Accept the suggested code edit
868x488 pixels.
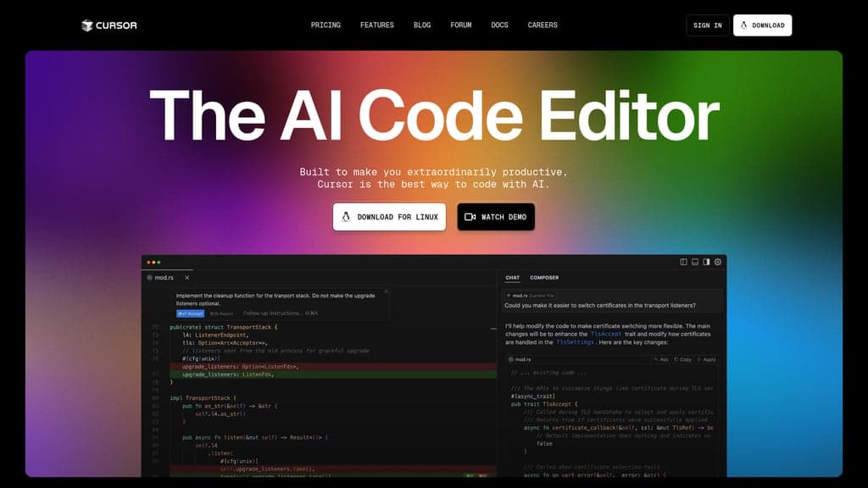(x=191, y=313)
